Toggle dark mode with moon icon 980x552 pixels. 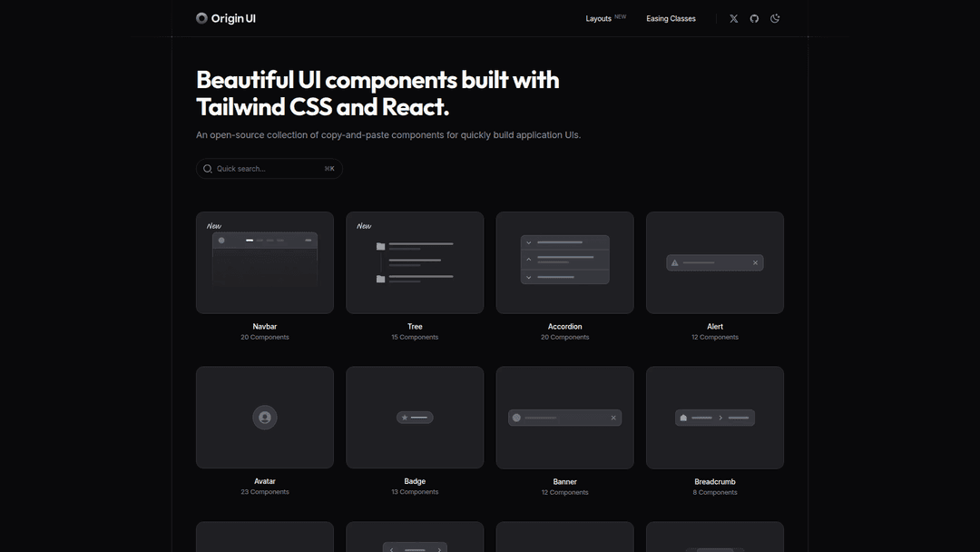(775, 18)
